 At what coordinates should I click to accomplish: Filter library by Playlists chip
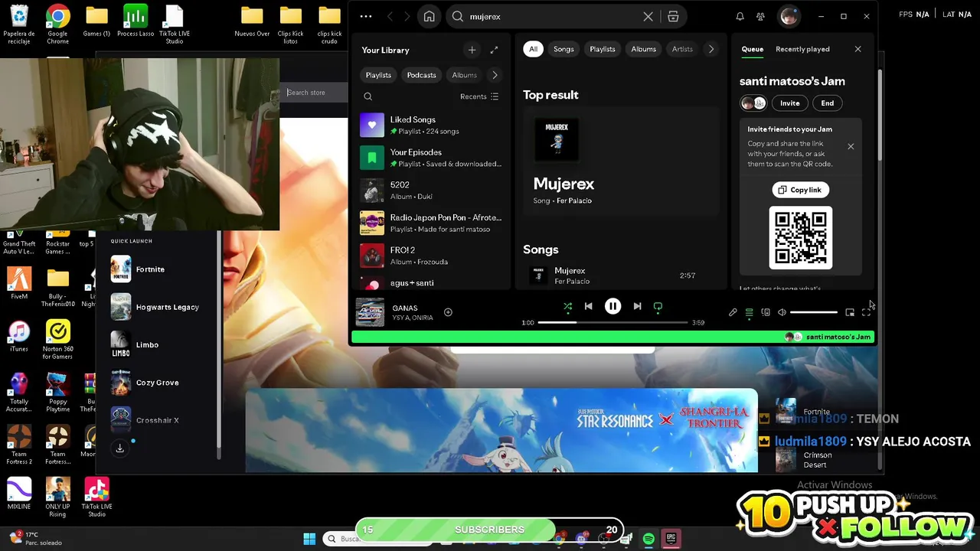pyautogui.click(x=378, y=75)
